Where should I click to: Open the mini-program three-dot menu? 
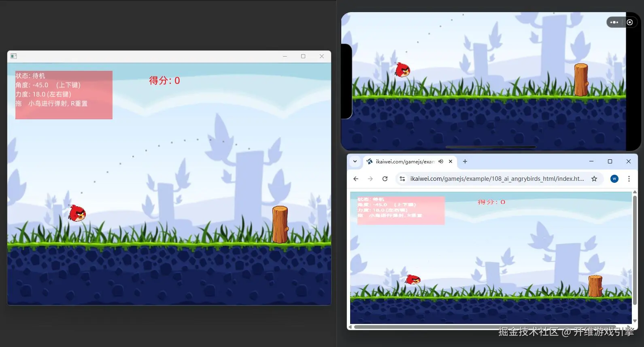pyautogui.click(x=614, y=22)
